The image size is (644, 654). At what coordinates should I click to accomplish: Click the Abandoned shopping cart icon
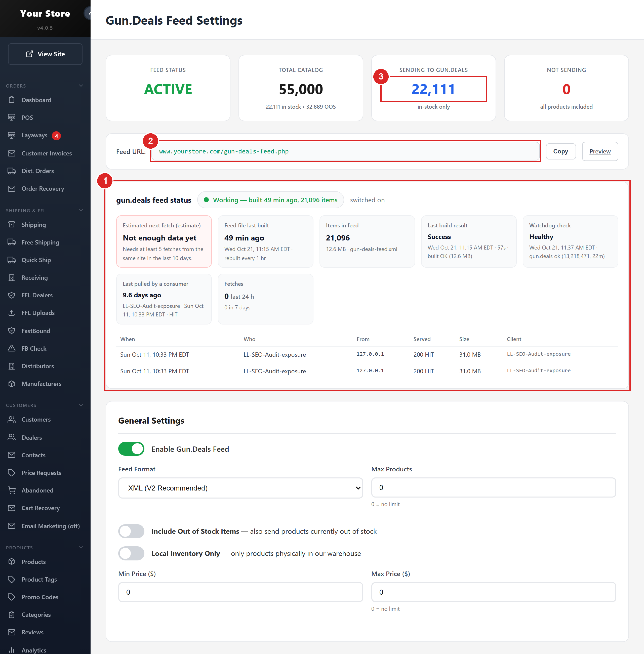(12, 490)
